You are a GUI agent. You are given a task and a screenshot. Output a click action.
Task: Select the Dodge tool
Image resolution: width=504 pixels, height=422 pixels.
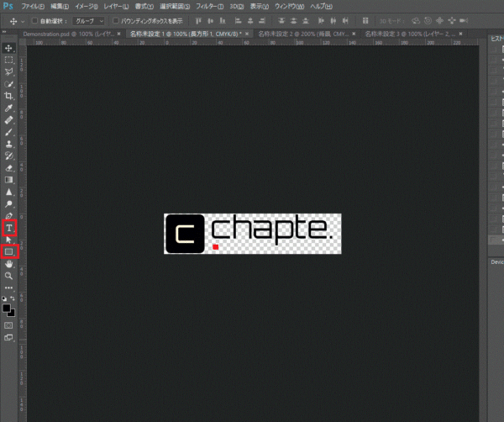point(8,204)
